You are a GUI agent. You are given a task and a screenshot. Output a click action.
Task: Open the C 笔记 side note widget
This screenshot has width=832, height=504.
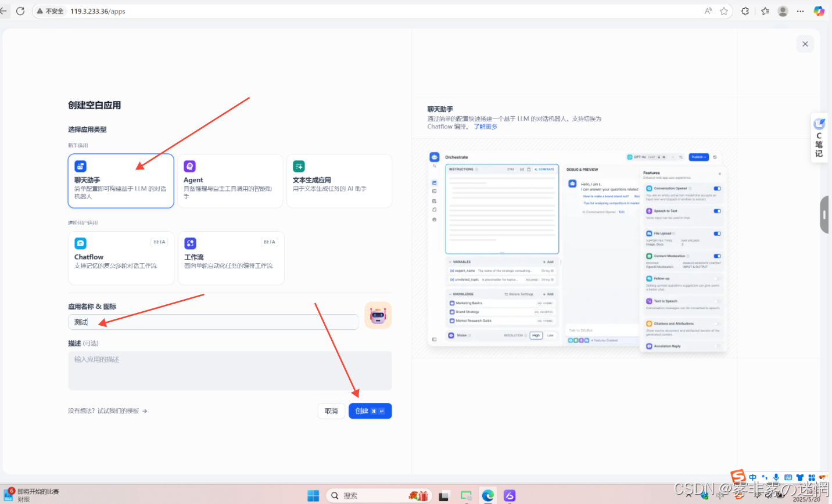tap(819, 138)
